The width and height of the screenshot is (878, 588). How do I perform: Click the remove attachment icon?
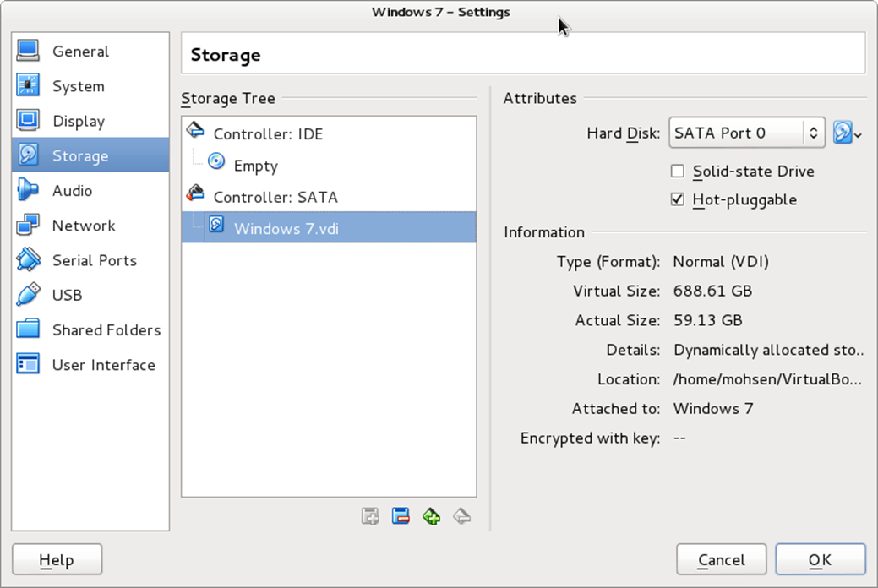401,516
